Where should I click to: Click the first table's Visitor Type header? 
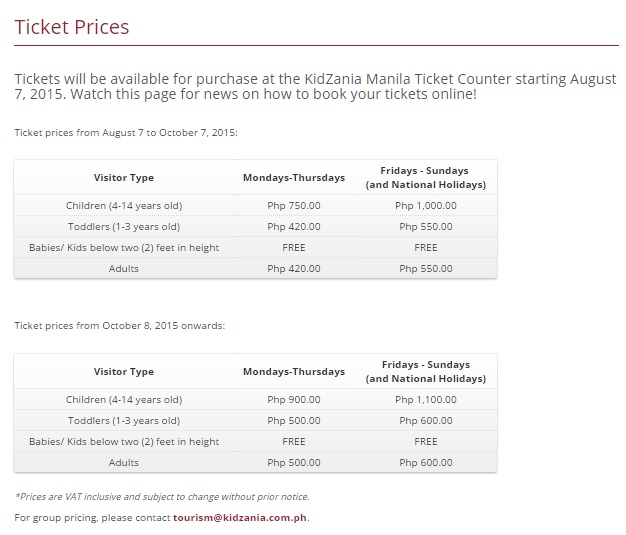[x=124, y=178]
